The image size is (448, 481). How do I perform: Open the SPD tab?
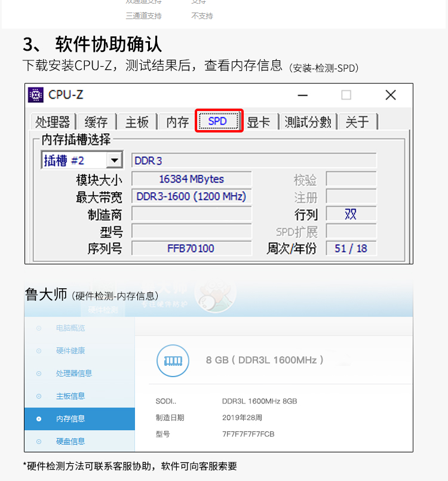click(219, 121)
